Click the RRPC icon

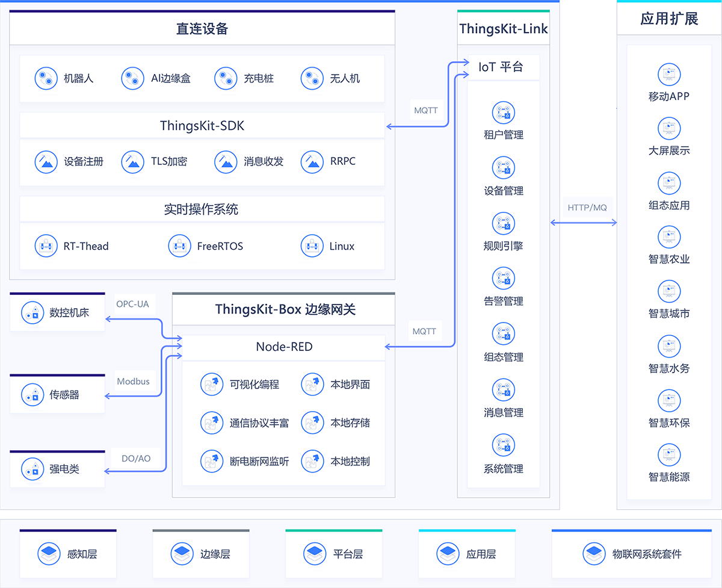tap(312, 162)
